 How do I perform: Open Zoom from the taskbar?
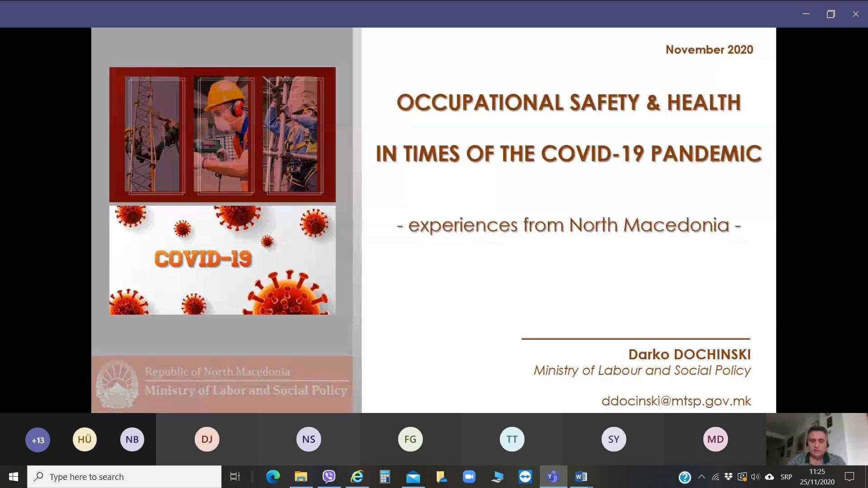pos(469,477)
